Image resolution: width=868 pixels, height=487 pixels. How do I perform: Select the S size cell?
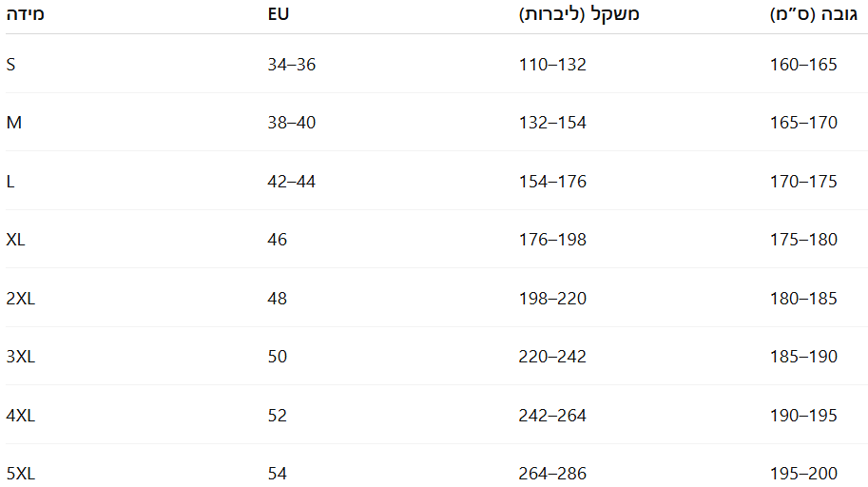coord(10,65)
